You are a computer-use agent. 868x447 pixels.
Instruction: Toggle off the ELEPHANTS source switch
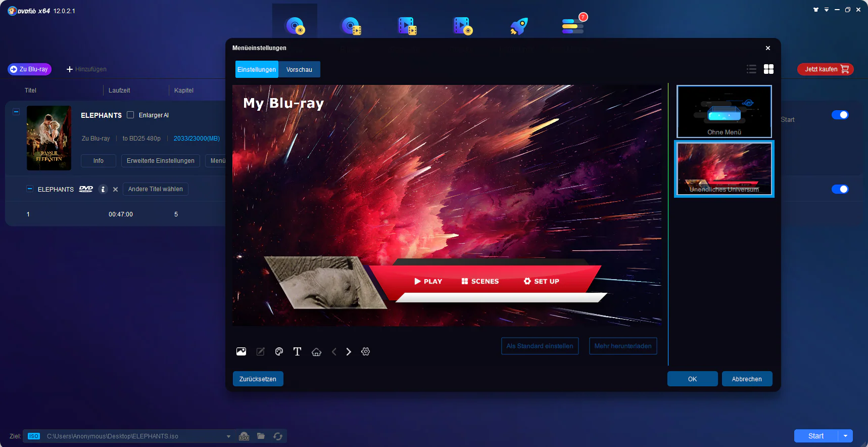pyautogui.click(x=840, y=115)
